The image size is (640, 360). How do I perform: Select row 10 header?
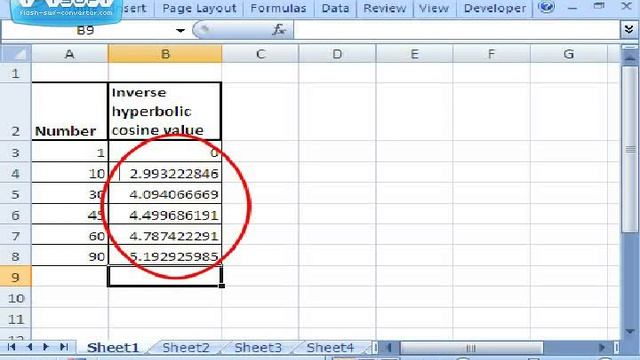click(x=16, y=298)
